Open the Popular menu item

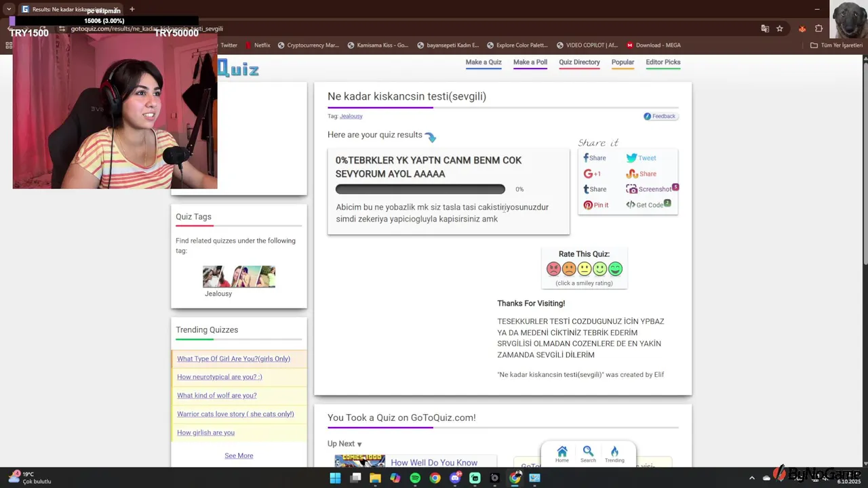click(x=623, y=62)
